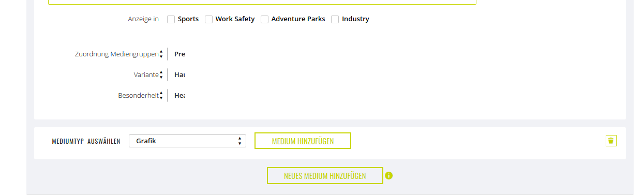Focus the yellow-bordered field at the top

pyautogui.click(x=262, y=2)
